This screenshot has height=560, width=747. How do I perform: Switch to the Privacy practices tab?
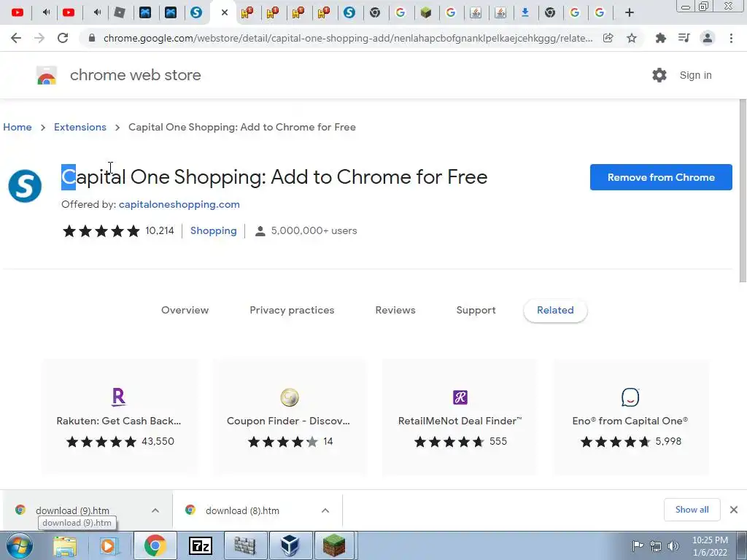pyautogui.click(x=292, y=310)
